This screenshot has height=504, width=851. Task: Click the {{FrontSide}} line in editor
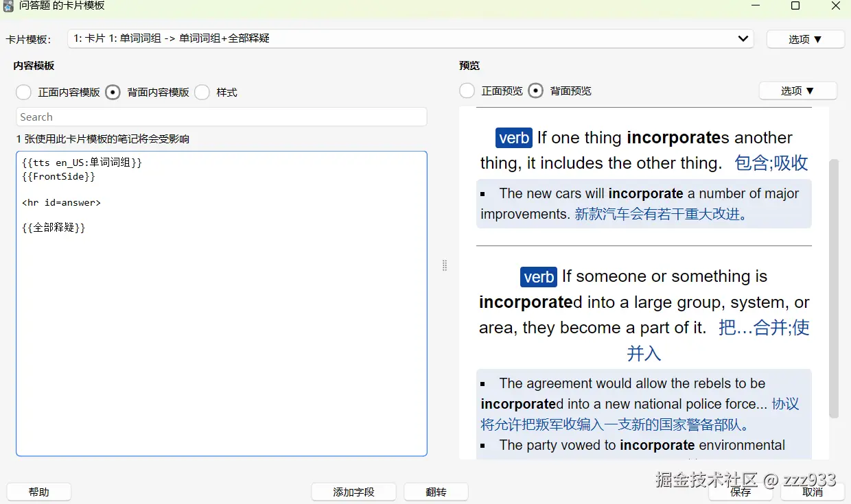click(58, 176)
